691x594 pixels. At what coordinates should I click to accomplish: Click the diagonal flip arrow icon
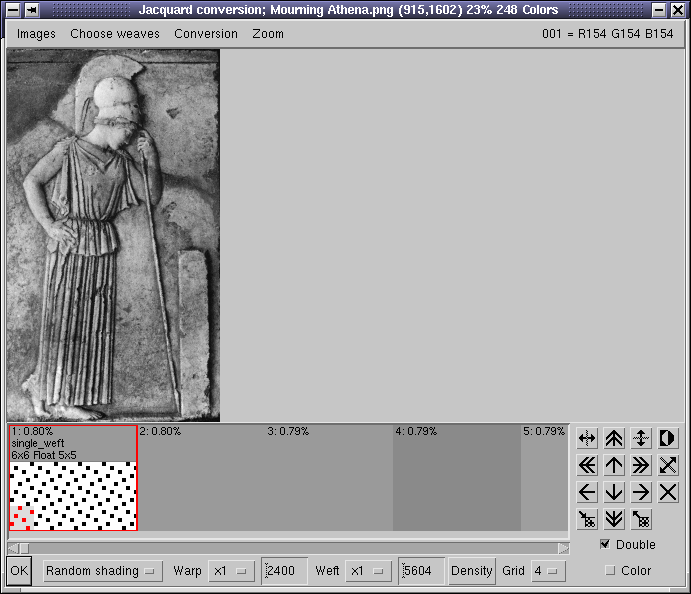[668, 465]
